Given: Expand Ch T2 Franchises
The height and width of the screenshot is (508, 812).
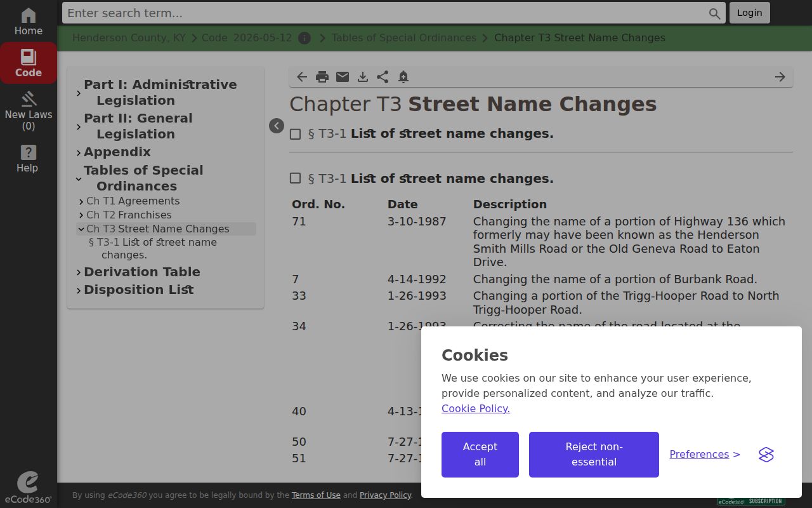Looking at the screenshot, I should (x=81, y=215).
